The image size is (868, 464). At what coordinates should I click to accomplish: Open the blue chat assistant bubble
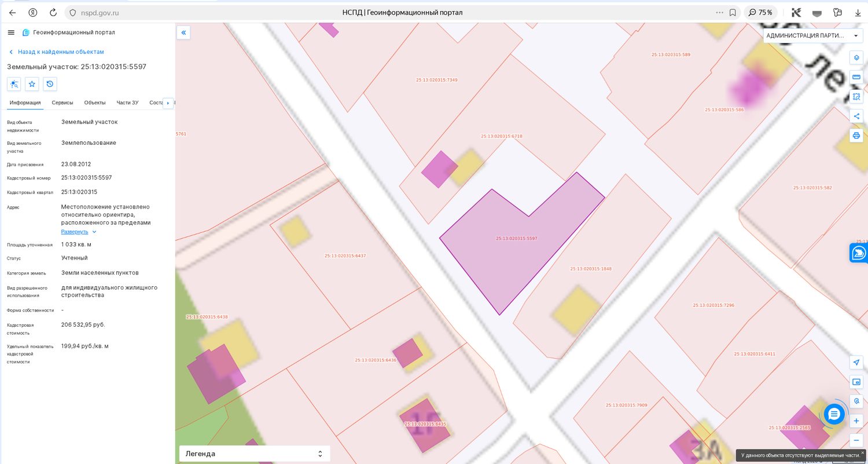[x=834, y=414]
